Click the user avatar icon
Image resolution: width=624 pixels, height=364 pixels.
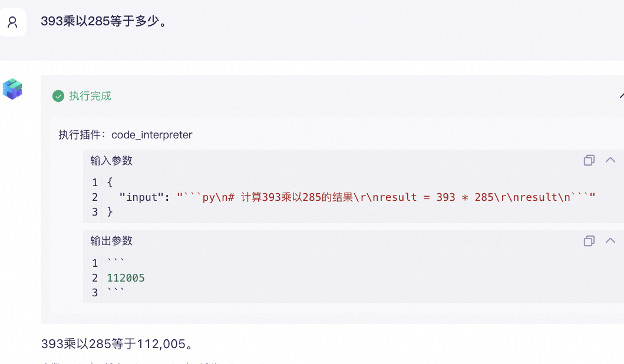12,22
